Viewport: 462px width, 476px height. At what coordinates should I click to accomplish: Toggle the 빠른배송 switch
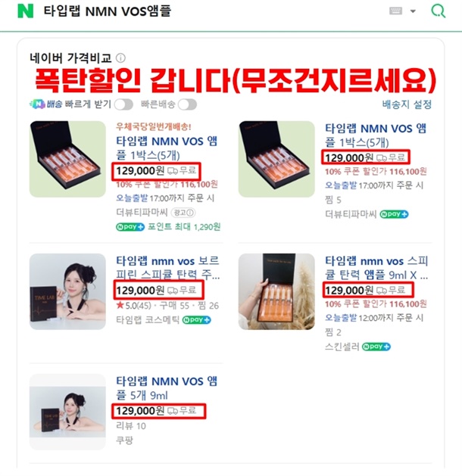click(x=187, y=104)
